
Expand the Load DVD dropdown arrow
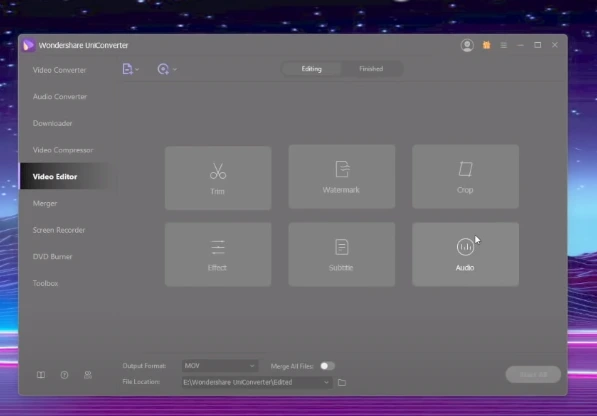coord(175,69)
